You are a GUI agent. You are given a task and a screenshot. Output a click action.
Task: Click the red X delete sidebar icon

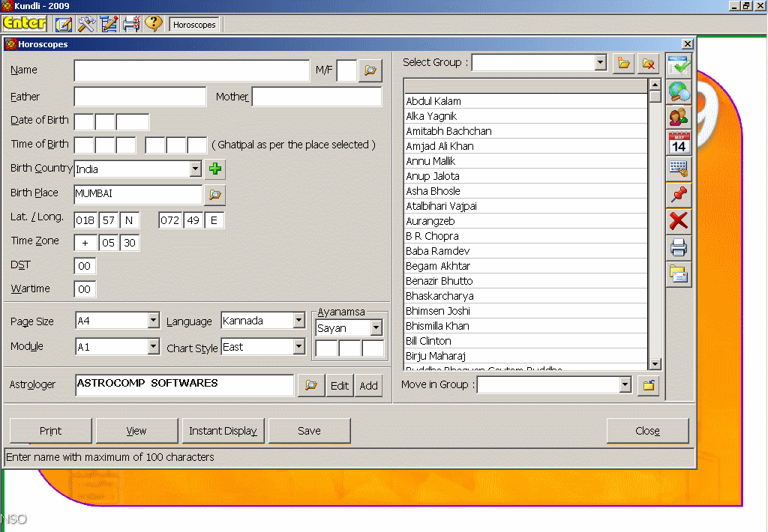pos(679,221)
